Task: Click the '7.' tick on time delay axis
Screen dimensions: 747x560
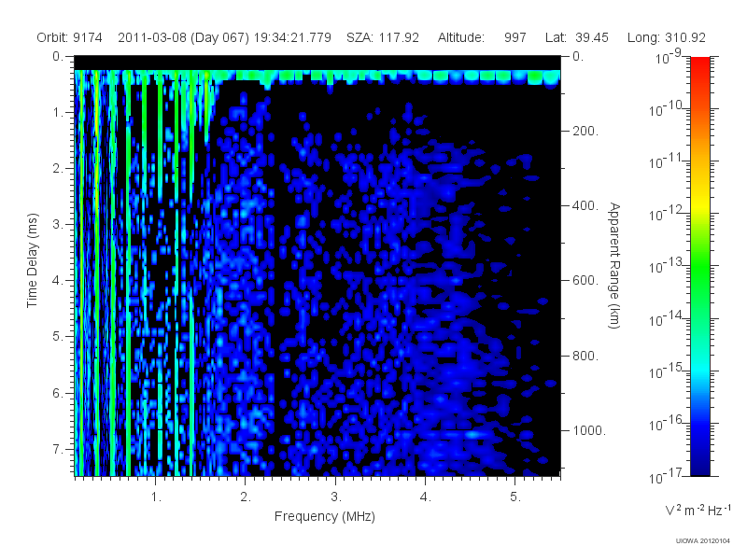Action: pyautogui.click(x=58, y=449)
